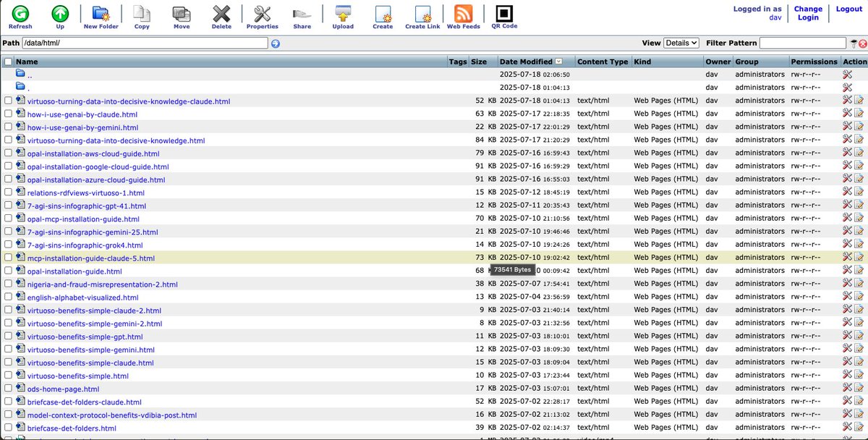Open properties tools icon for opal-installation-aws-cloud-guide.html
Image resolution: width=868 pixels, height=440 pixels.
[848, 153]
